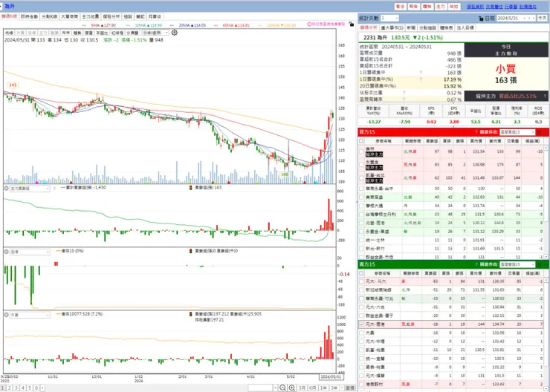Click the help icon in 賣方15 header
550x392 pixels.
point(476,264)
